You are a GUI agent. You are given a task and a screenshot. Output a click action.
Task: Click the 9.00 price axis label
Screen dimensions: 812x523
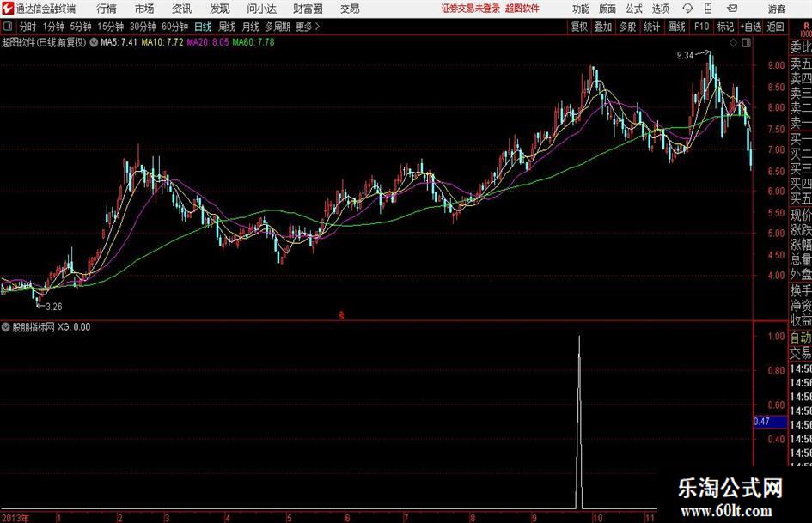pyautogui.click(x=776, y=66)
